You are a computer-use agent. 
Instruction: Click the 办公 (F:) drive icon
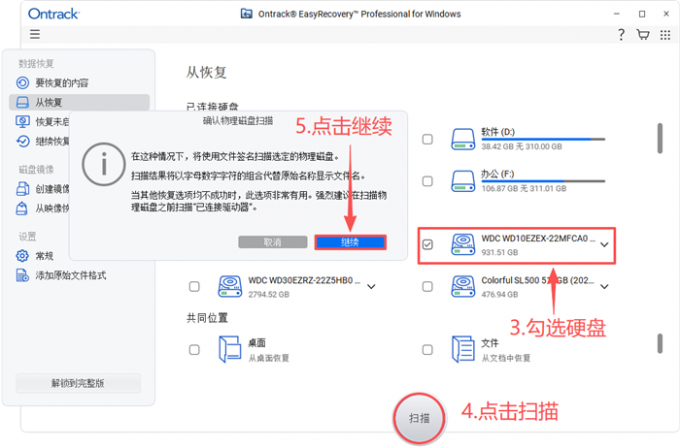point(463,181)
